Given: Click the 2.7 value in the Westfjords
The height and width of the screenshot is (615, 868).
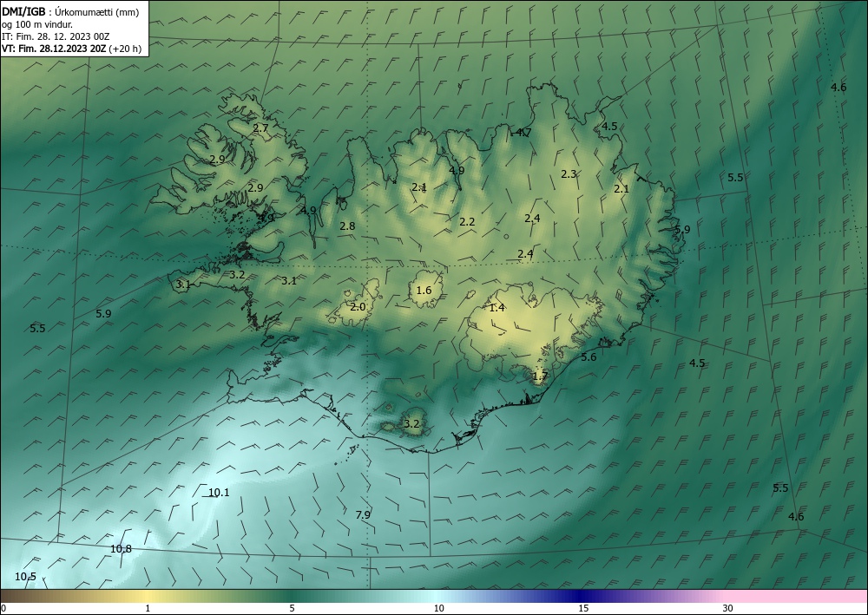Looking at the screenshot, I should tap(260, 128).
